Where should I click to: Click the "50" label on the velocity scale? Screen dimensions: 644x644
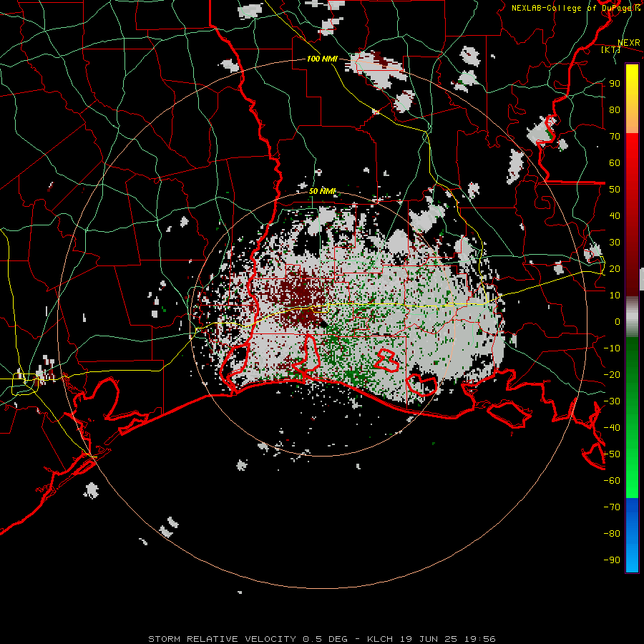tap(615, 190)
